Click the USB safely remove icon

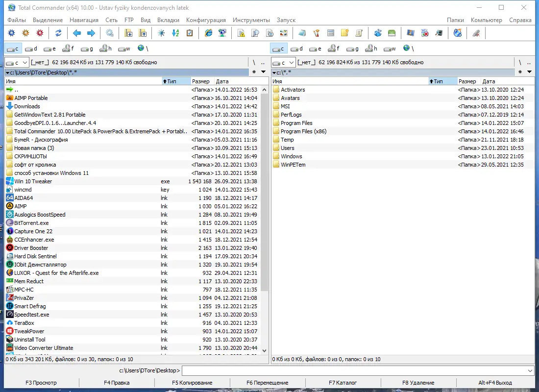click(x=476, y=33)
